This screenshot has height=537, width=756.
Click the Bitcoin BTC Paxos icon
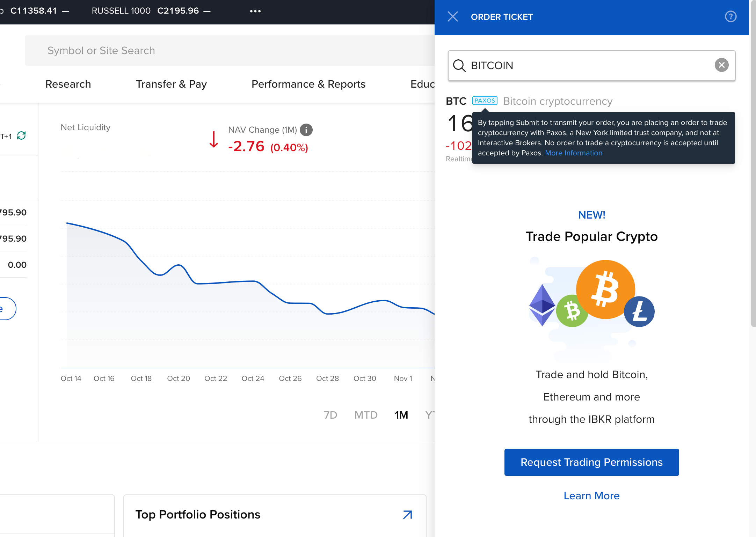tap(485, 101)
